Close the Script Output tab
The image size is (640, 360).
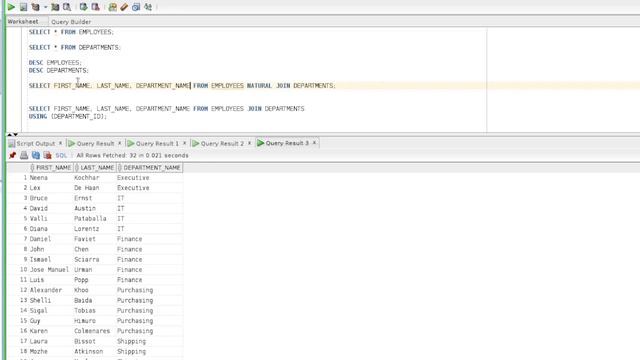click(x=60, y=143)
